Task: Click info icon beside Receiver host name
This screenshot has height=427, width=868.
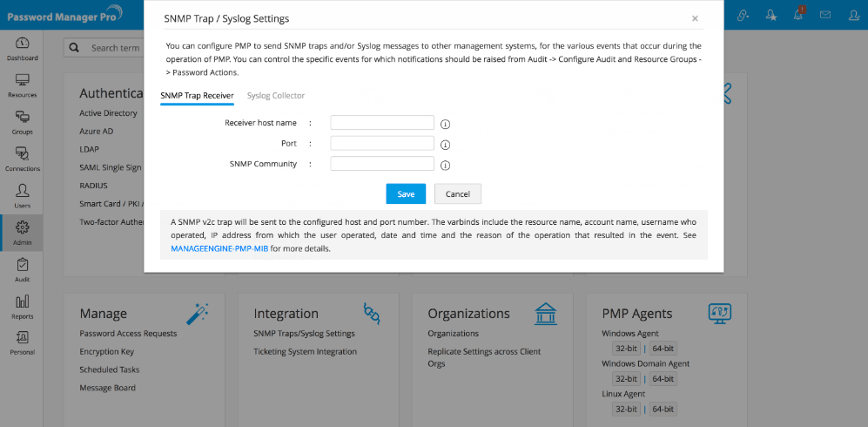Action: (445, 124)
